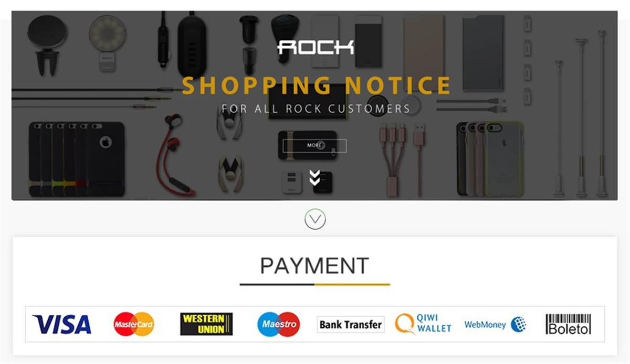The image size is (630, 364).
Task: Choose the Boleto barcode icon
Action: pyautogui.click(x=568, y=324)
